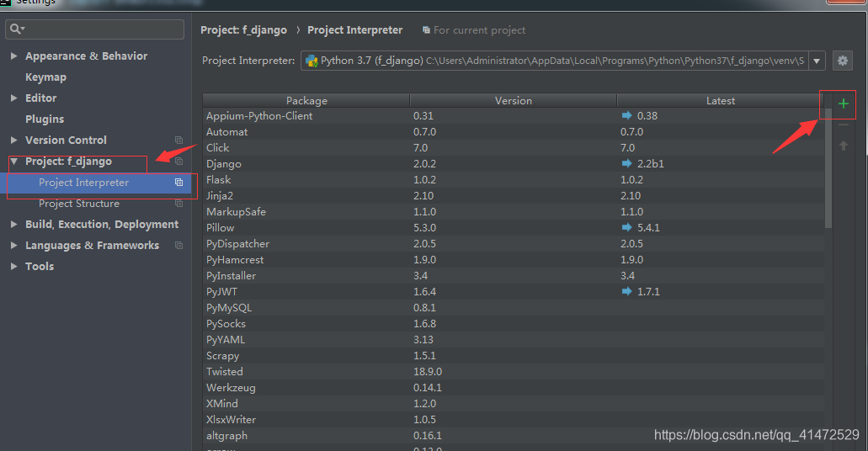
Task: Click upgrade arrow icon next to 5.4.1
Action: [626, 227]
